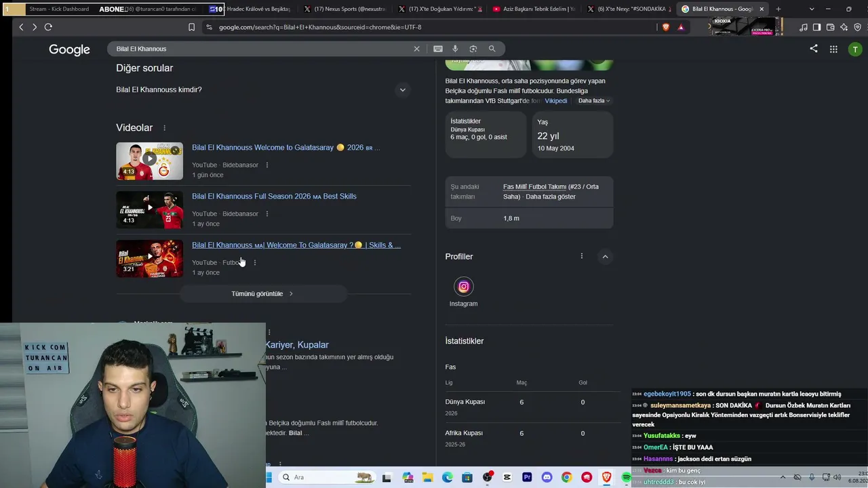Open Microsoft Edge from the taskbar
Viewport: 868px width, 488px height.
point(448,477)
